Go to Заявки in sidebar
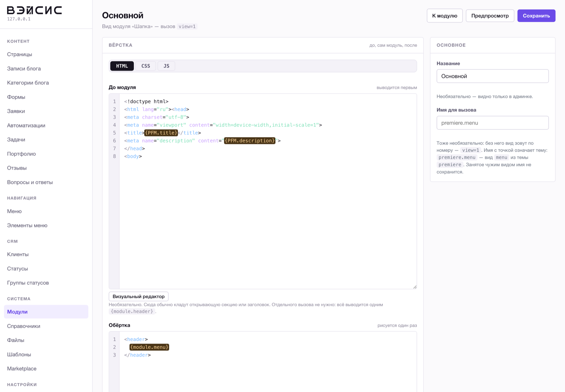The image size is (565, 392). (x=16, y=111)
